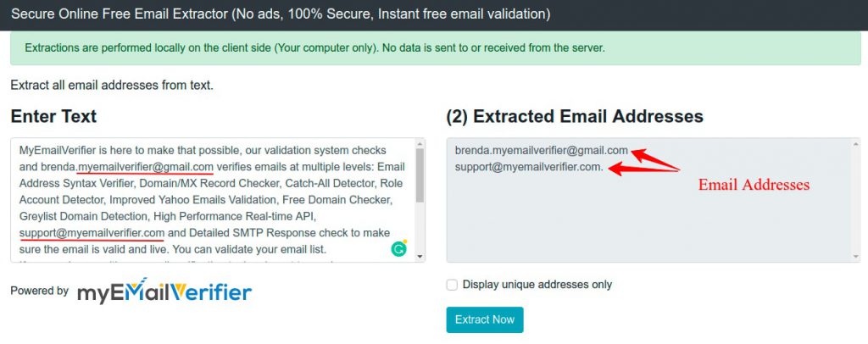Open the Grammarly icon in the text box
Image resolution: width=868 pixels, height=344 pixels.
point(398,249)
